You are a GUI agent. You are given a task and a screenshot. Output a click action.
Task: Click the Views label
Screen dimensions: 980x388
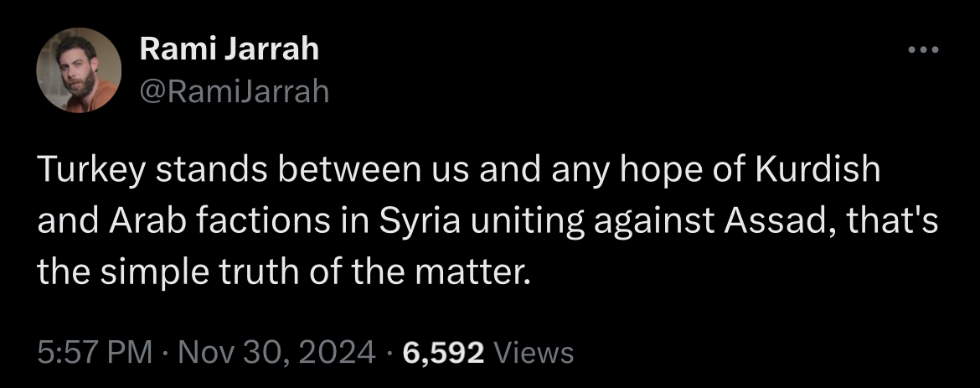534,353
